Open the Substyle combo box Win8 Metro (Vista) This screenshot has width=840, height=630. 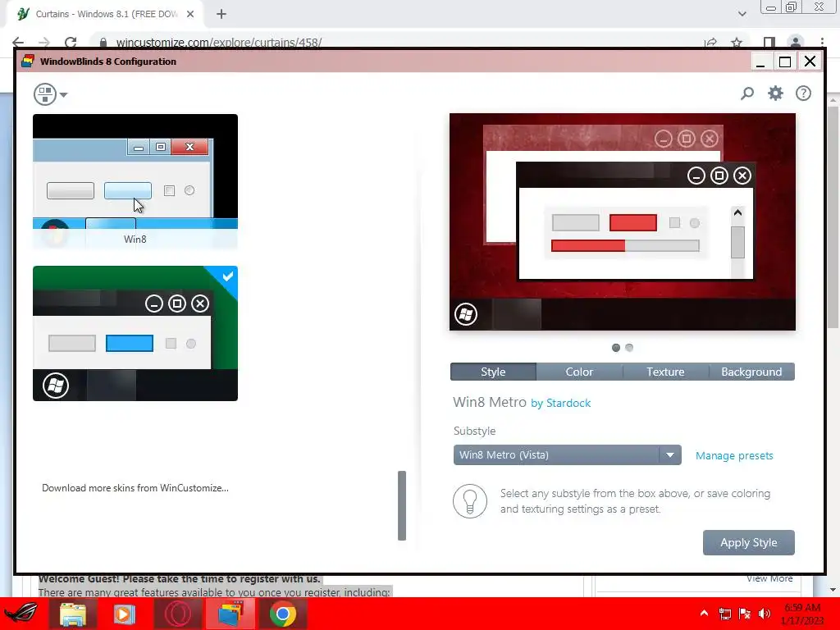[x=568, y=454]
